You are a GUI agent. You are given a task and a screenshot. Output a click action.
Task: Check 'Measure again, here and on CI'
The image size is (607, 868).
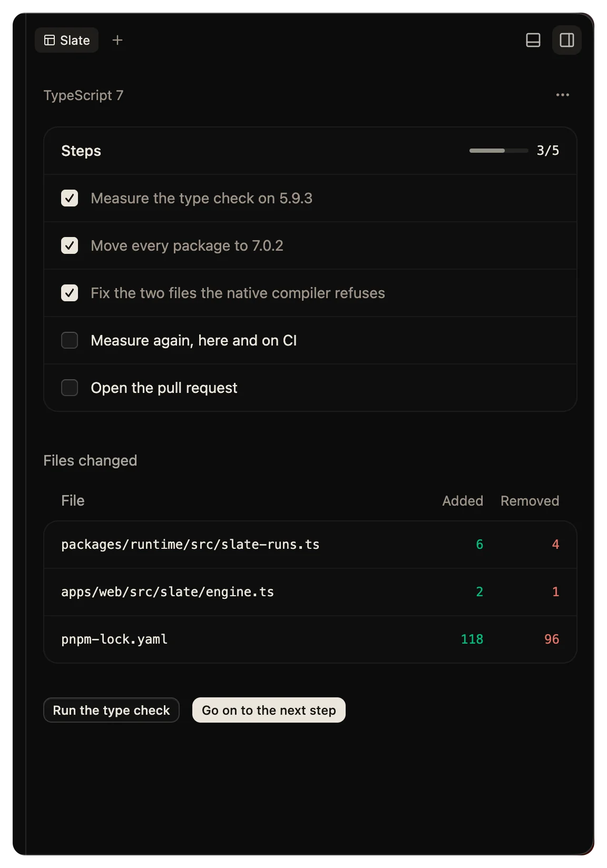point(70,340)
